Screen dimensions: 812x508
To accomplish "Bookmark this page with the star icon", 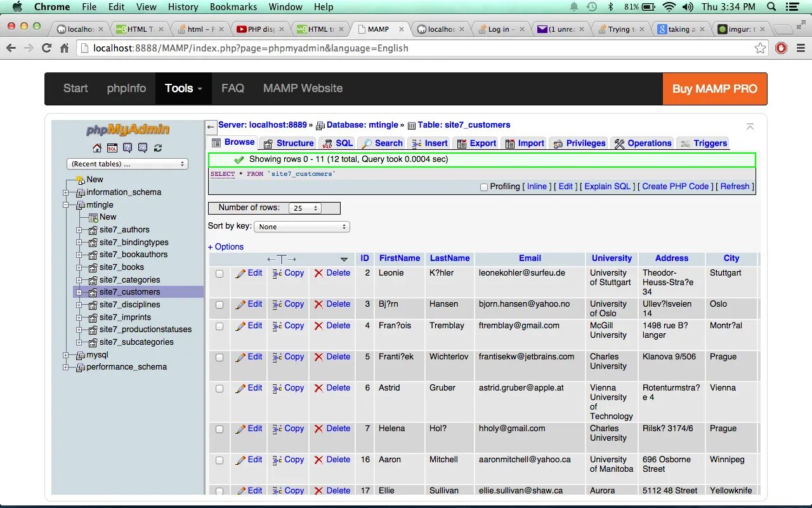I will [761, 48].
